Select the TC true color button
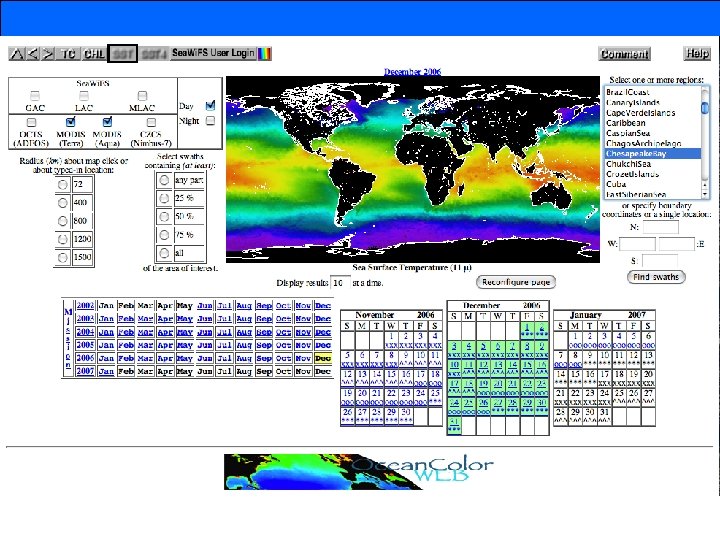Image resolution: width=720 pixels, height=540 pixels. 68,54
